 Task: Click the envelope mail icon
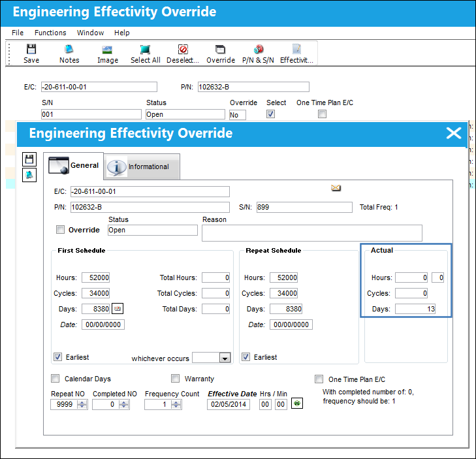(336, 188)
